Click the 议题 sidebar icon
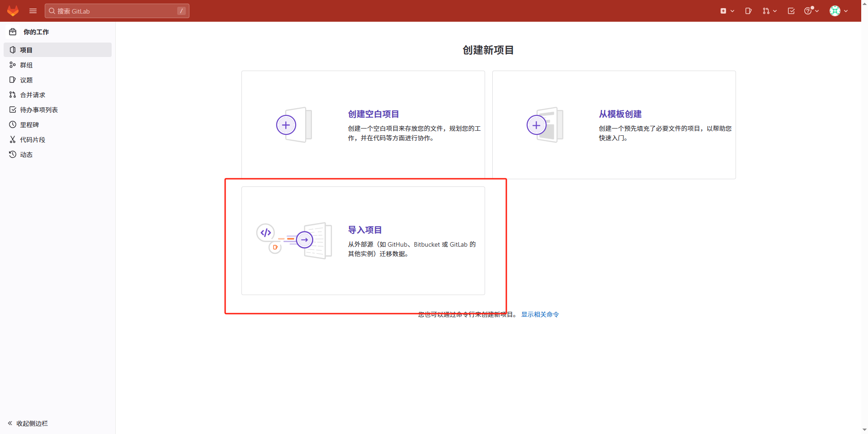The image size is (868, 434). (x=13, y=80)
